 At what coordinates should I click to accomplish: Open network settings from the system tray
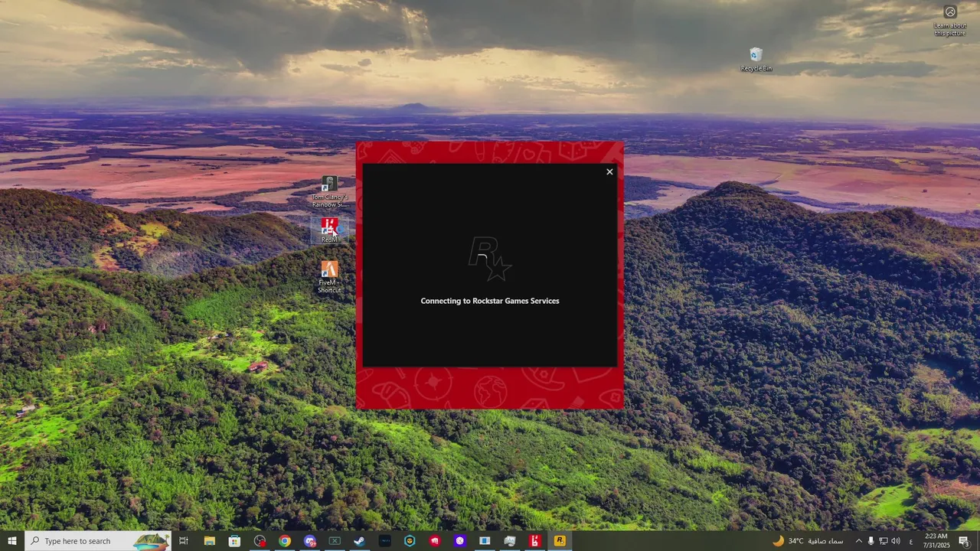click(883, 541)
